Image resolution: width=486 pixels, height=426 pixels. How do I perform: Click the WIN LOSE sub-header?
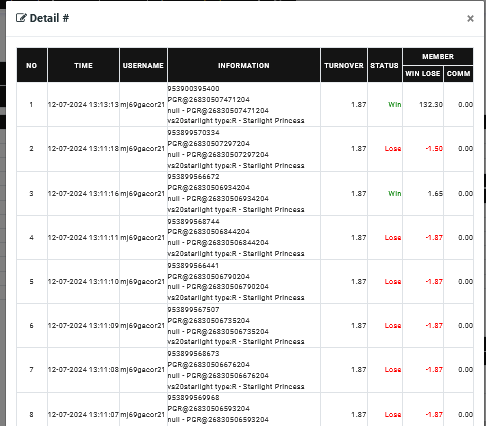[x=423, y=74]
